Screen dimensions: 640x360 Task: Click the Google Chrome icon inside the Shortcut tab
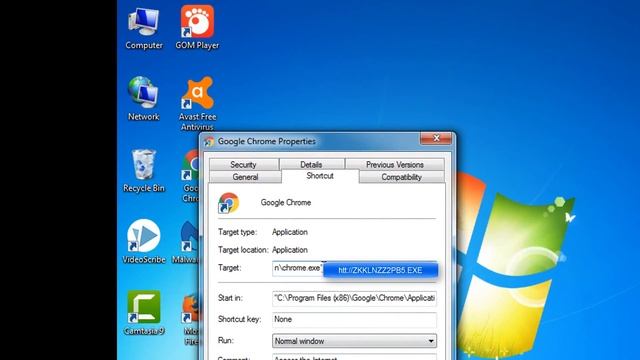[228, 203]
